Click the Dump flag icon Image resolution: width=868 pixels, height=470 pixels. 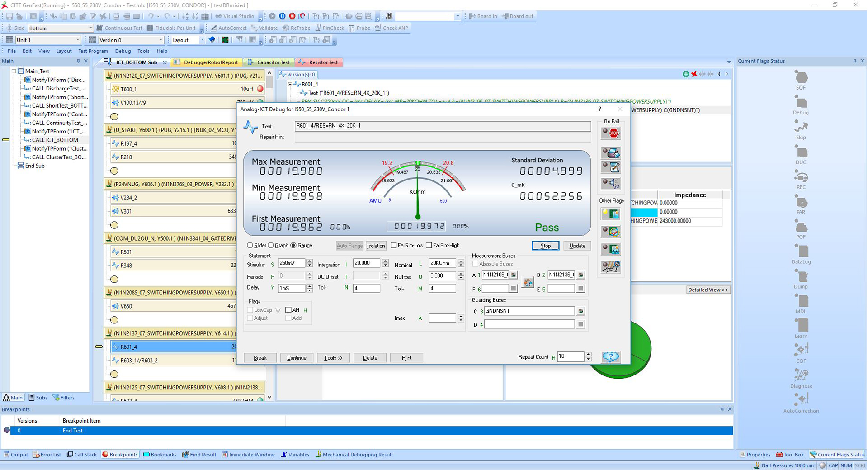click(801, 276)
